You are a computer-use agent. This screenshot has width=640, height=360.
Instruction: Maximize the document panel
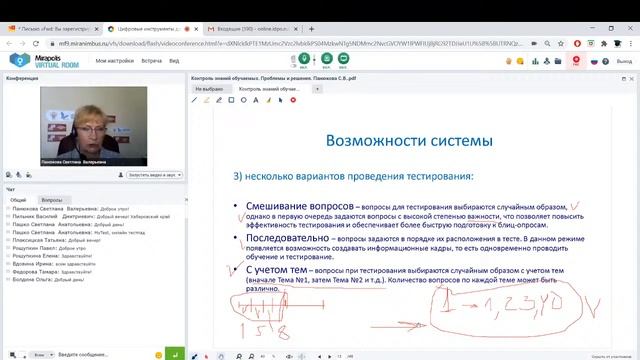coord(624,78)
